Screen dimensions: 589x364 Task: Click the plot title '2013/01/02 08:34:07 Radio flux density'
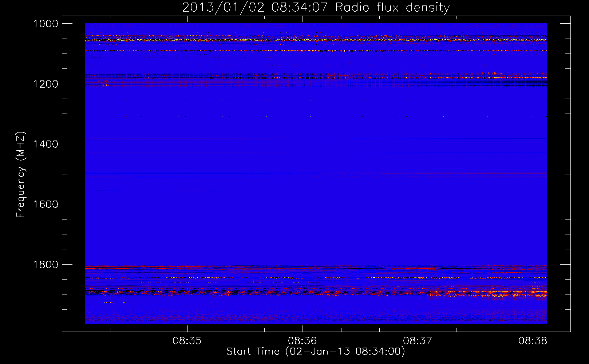coord(316,8)
